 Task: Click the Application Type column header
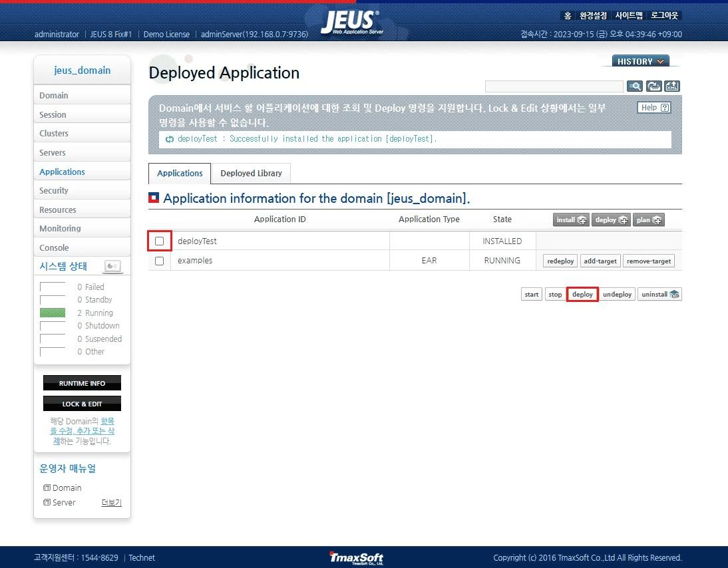tap(429, 219)
